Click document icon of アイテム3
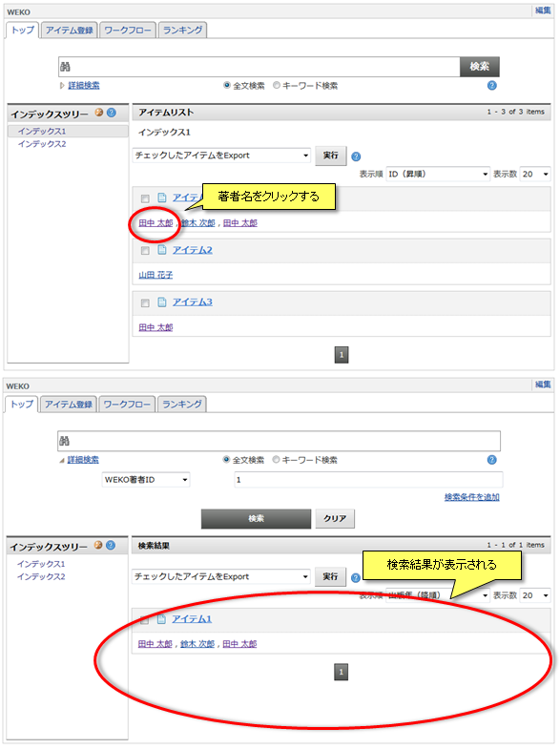This screenshot has height=749, width=560. click(162, 302)
